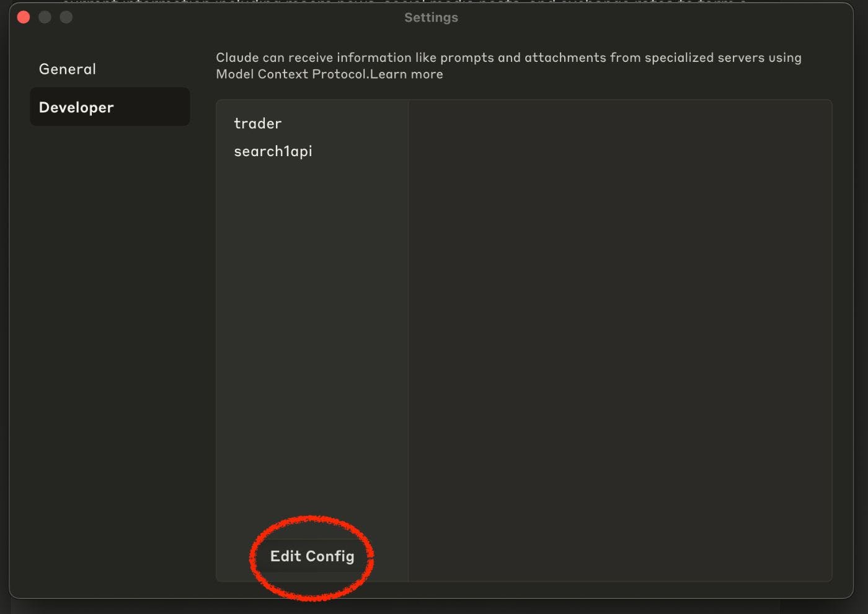
Task: Select the search1api server entry
Action: [x=273, y=152]
